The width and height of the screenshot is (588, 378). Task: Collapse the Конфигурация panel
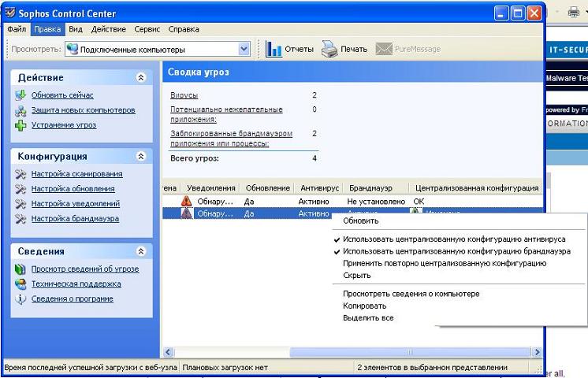141,156
